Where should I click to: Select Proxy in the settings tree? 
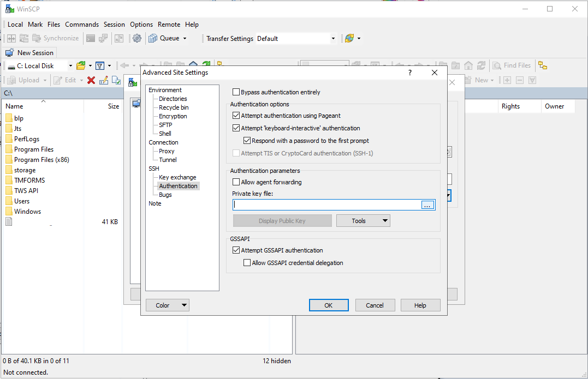pyautogui.click(x=167, y=151)
